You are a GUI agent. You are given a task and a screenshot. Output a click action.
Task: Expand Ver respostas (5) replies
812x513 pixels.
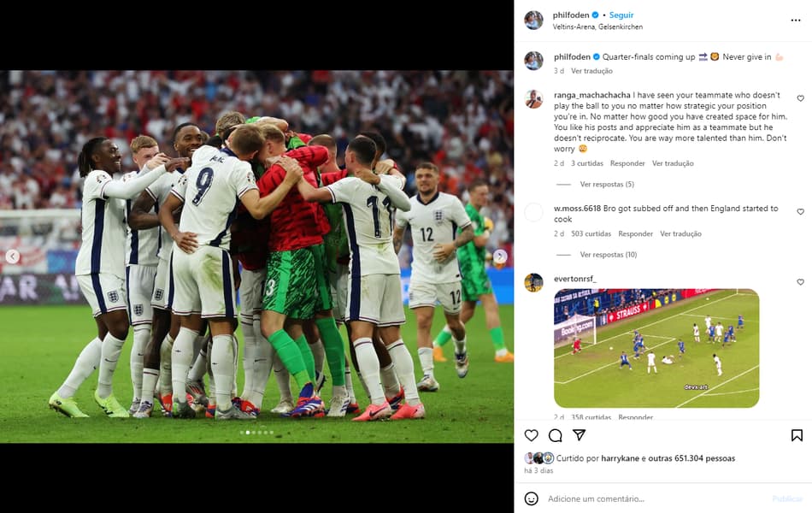coord(606,185)
